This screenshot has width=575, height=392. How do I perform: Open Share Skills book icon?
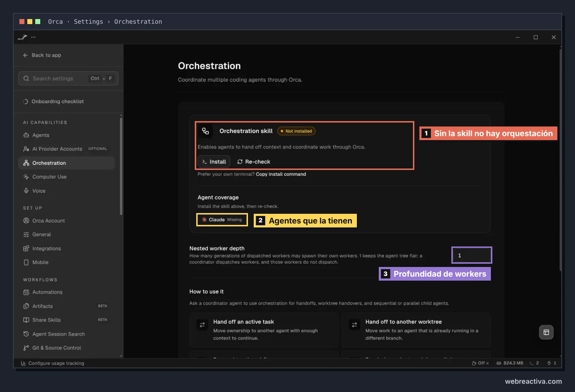(x=26, y=320)
